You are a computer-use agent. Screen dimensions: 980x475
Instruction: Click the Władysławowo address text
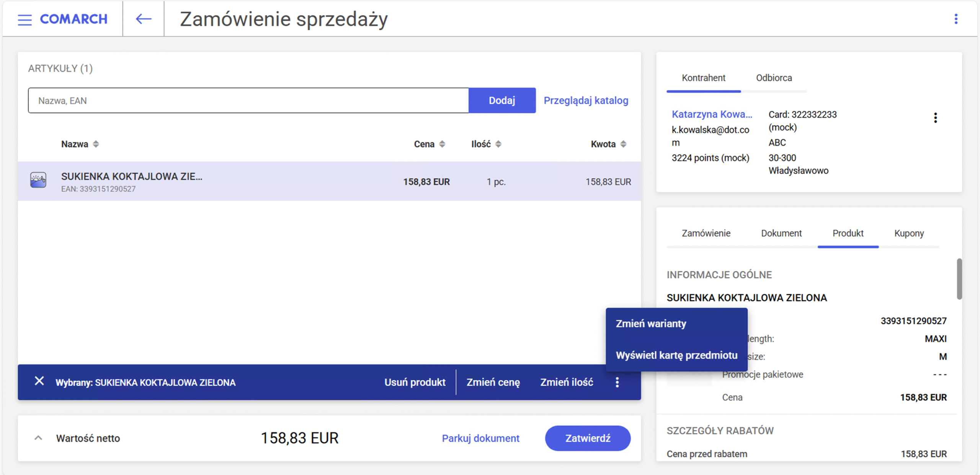[x=798, y=171]
